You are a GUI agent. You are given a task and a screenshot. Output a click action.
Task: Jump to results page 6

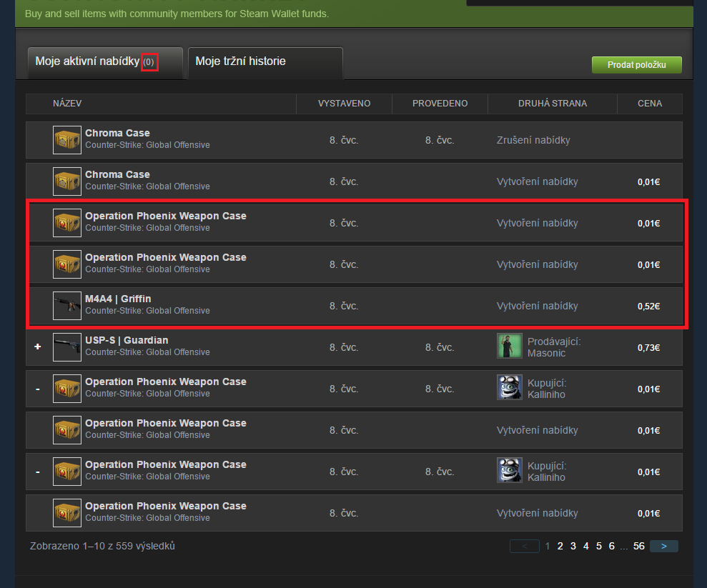point(611,546)
